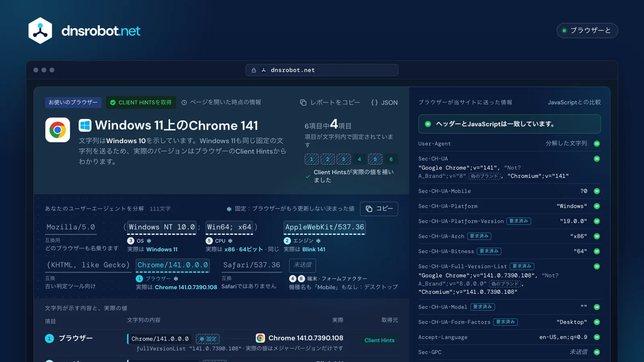Click the address bar showing dnsrobot.net
This screenshot has height=362, width=644.
(322, 70)
